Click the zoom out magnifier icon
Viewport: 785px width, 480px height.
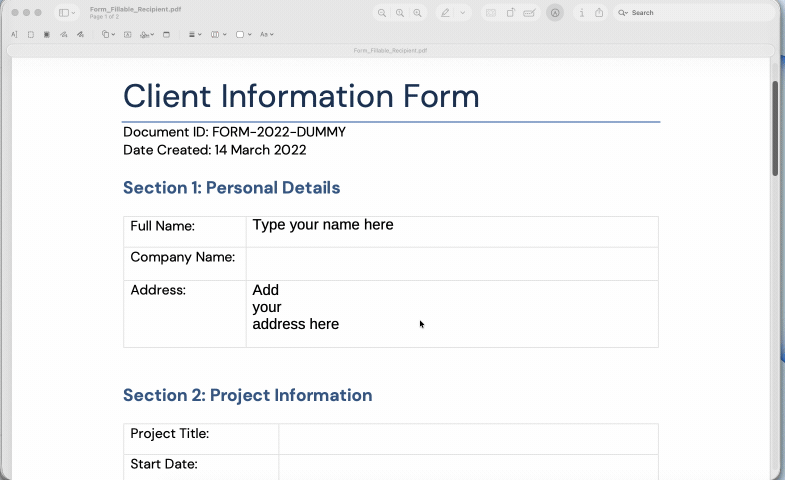382,13
